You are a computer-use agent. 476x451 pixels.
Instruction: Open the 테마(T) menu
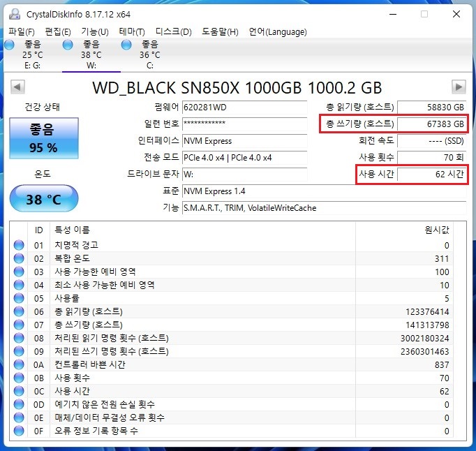pyautogui.click(x=132, y=31)
